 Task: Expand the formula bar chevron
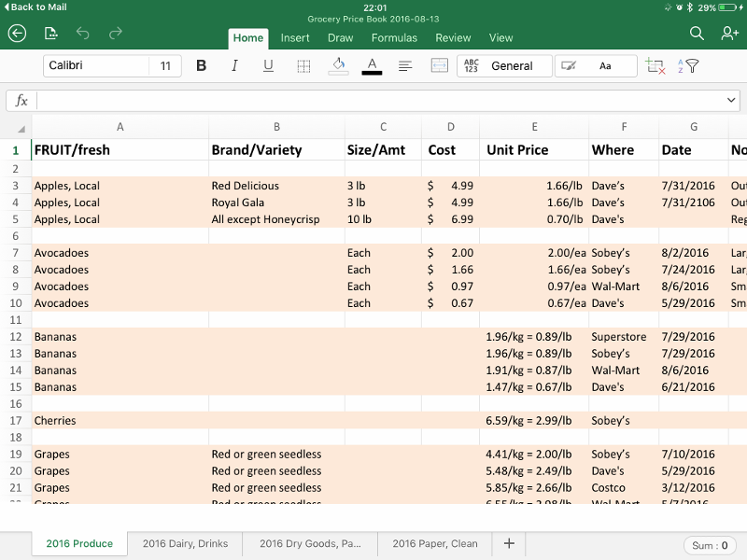click(x=730, y=101)
